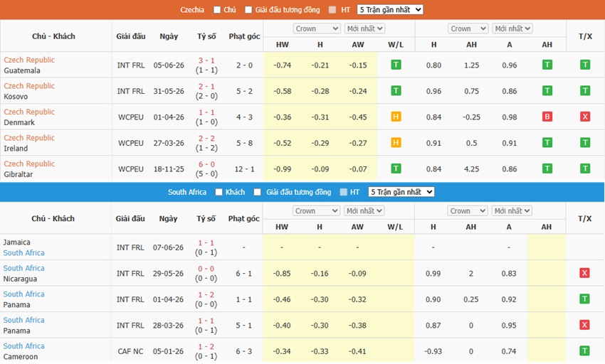
Task: Click Cameroon team name
Action: coord(21,357)
